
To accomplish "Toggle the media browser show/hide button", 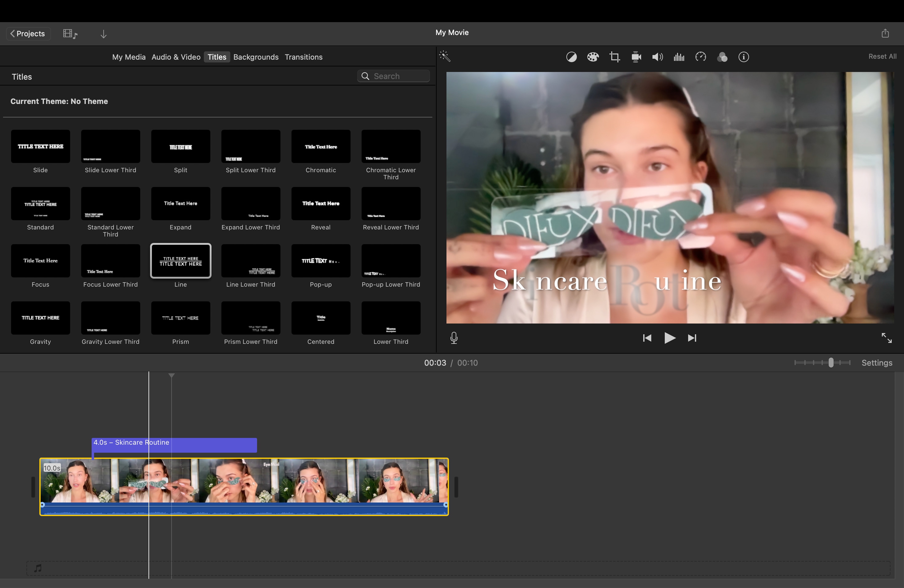I will (70, 34).
